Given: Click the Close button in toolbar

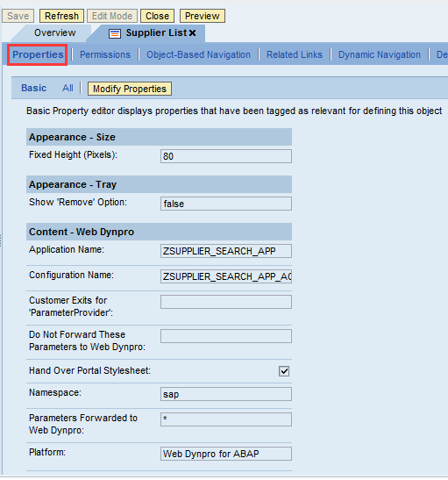Looking at the screenshot, I should (157, 16).
